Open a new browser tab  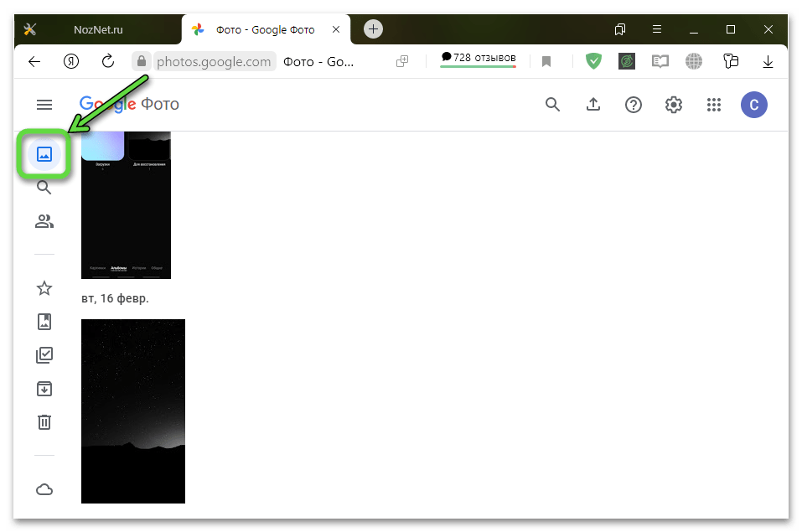pos(374,29)
